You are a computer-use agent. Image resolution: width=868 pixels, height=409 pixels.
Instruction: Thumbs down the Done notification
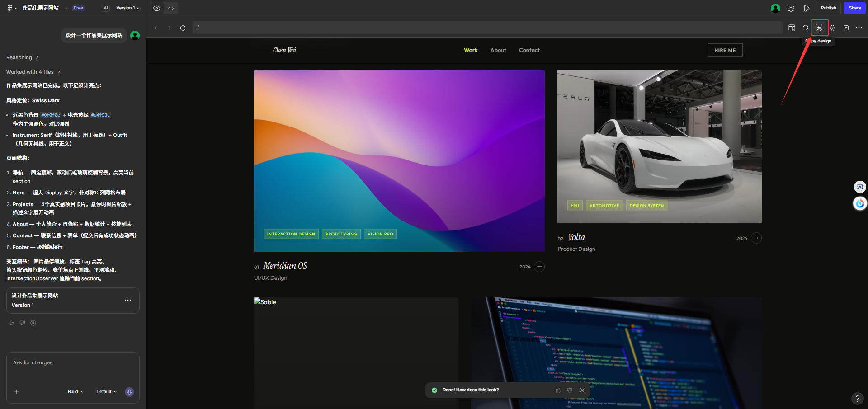(570, 390)
